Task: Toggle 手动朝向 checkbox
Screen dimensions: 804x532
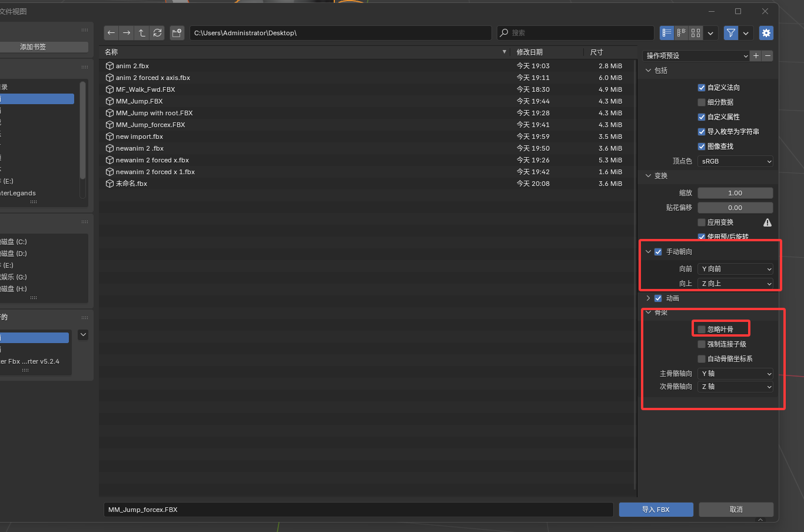Action: 658,252
